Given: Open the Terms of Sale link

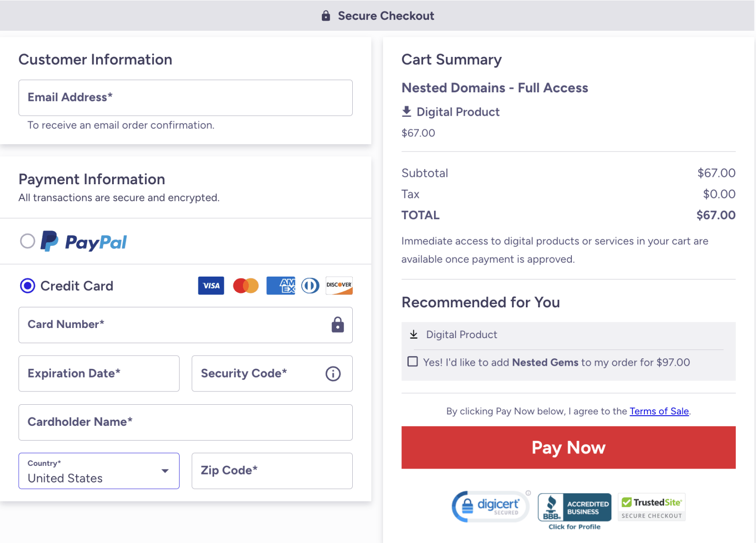Looking at the screenshot, I should coord(659,411).
